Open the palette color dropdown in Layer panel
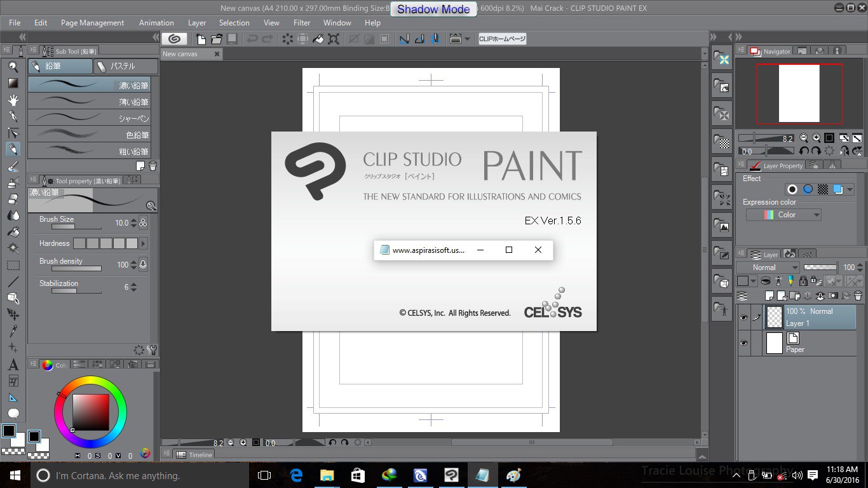Screen dimensions: 868x488 [x=754, y=281]
